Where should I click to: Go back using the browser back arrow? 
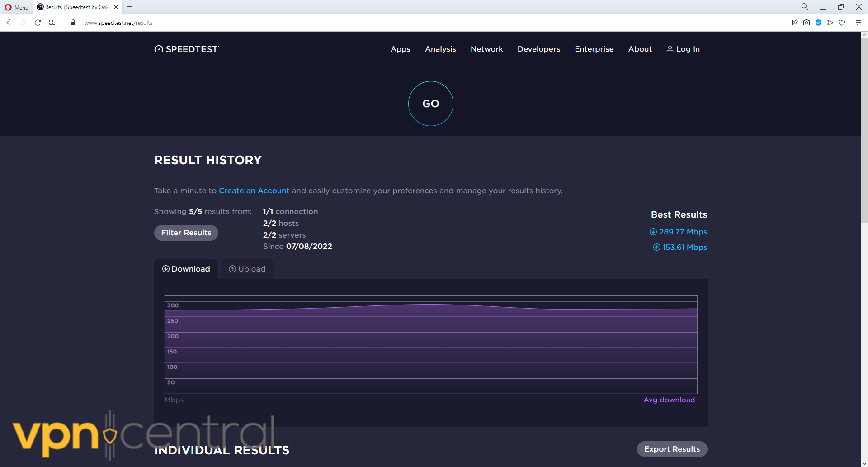9,23
